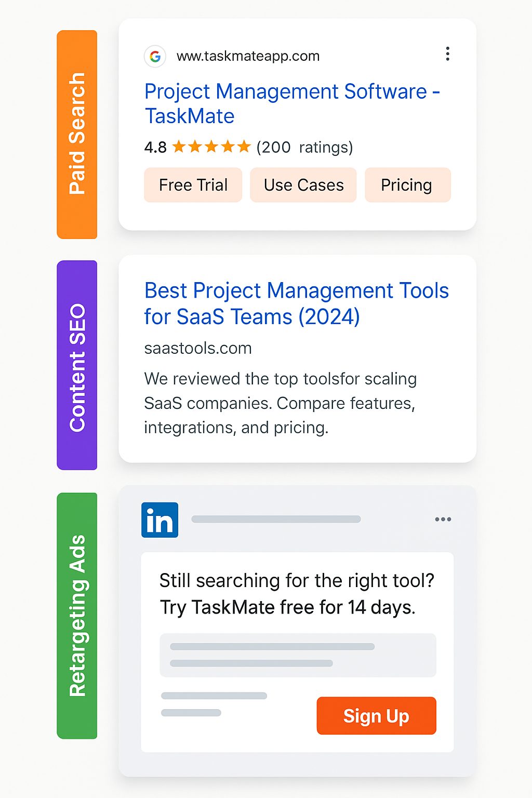Click the Google logo icon beside the URL
The width and height of the screenshot is (532, 798).
[x=155, y=56]
